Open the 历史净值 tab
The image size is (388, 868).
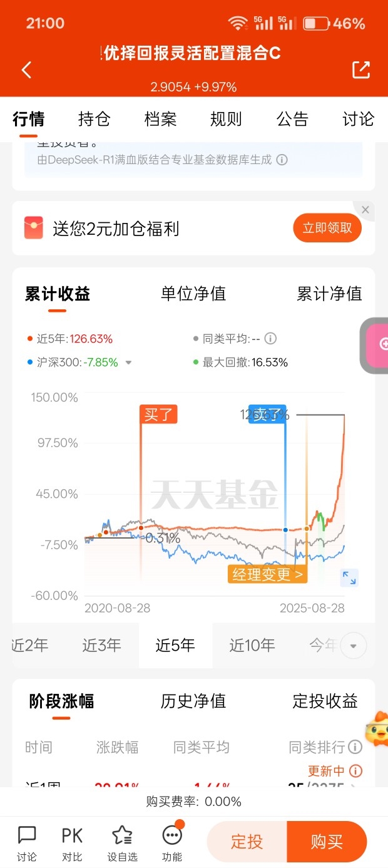(x=193, y=701)
